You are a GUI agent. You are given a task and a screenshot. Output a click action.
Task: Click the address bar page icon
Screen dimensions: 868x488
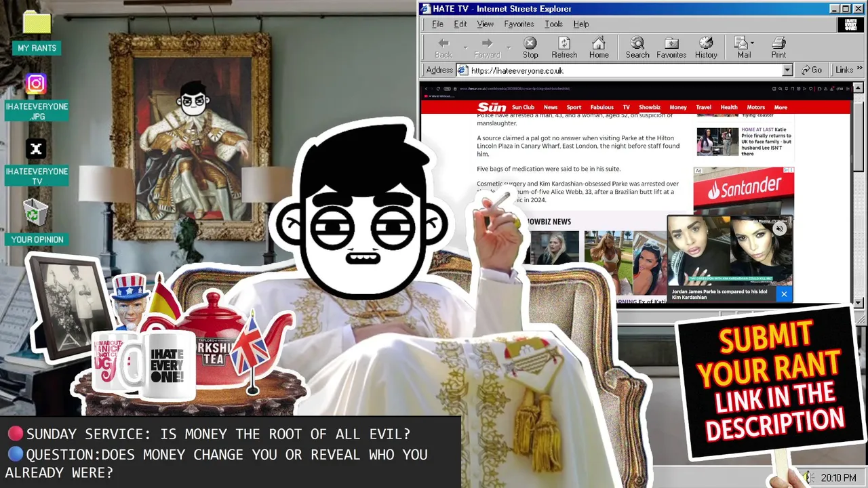[462, 70]
